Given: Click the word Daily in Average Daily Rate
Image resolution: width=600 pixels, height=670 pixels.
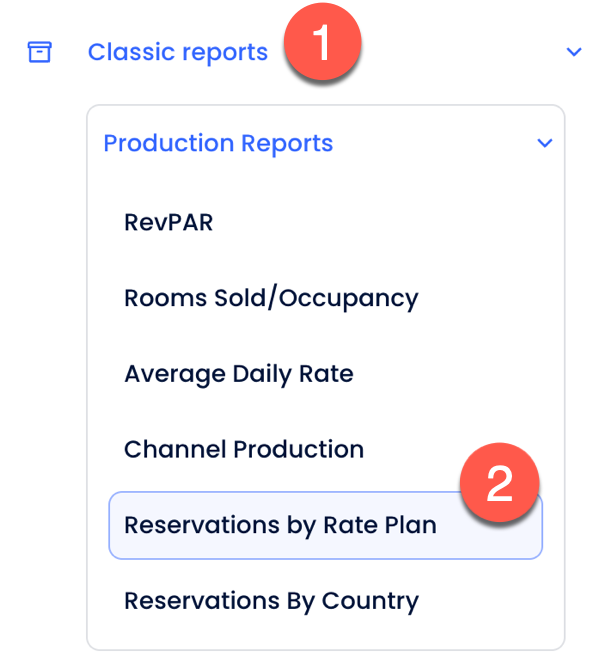Looking at the screenshot, I should point(260,373).
